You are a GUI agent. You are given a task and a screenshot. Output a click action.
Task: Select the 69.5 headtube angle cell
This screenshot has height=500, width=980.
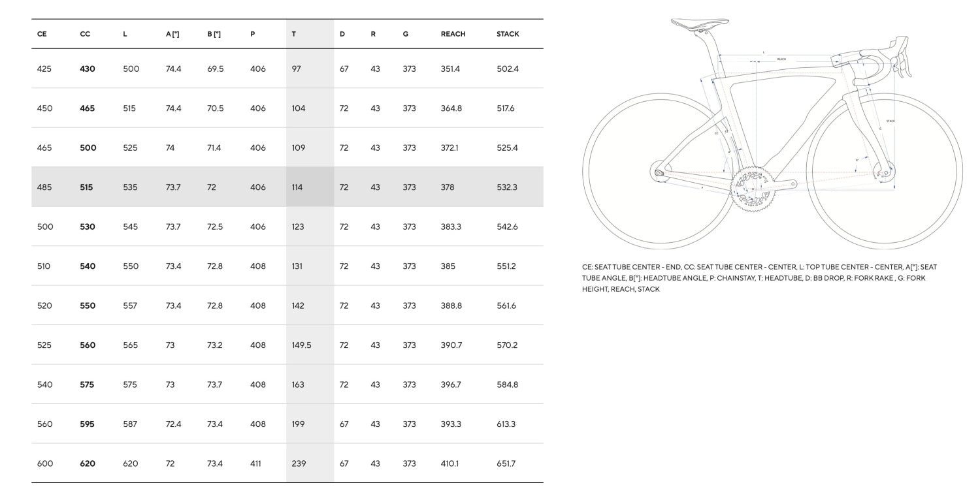pos(216,69)
